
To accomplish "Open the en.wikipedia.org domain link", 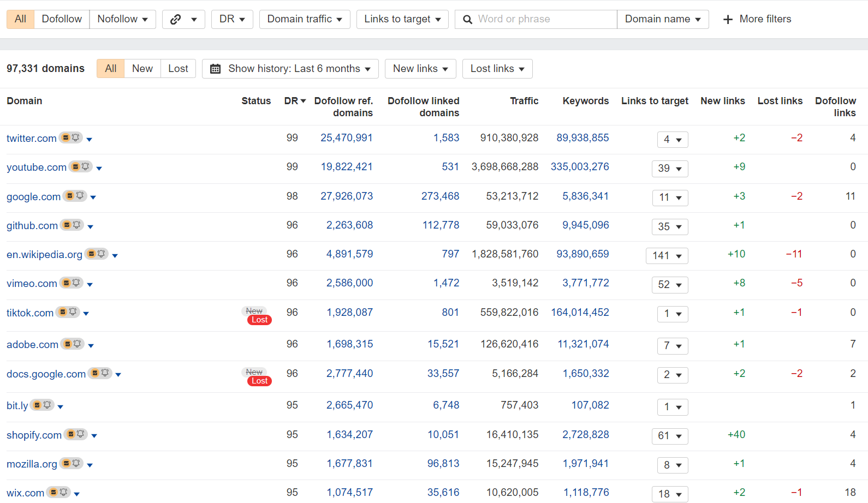I will click(x=44, y=255).
